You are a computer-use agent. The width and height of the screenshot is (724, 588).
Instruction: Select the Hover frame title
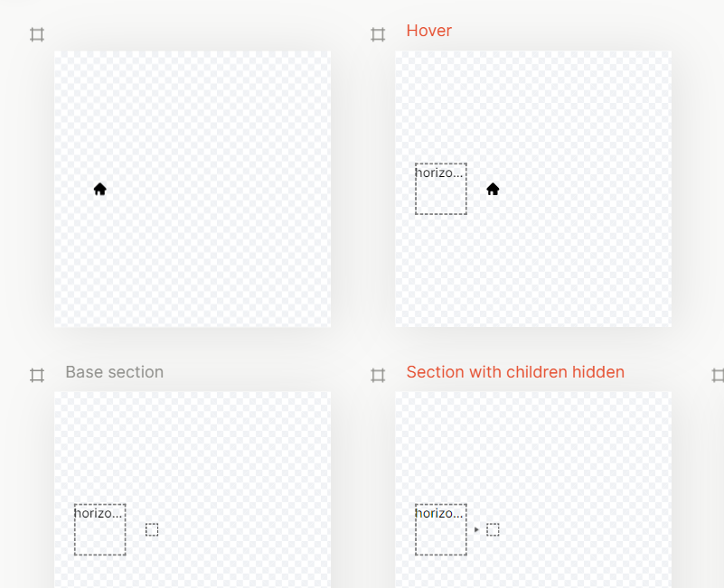click(428, 31)
